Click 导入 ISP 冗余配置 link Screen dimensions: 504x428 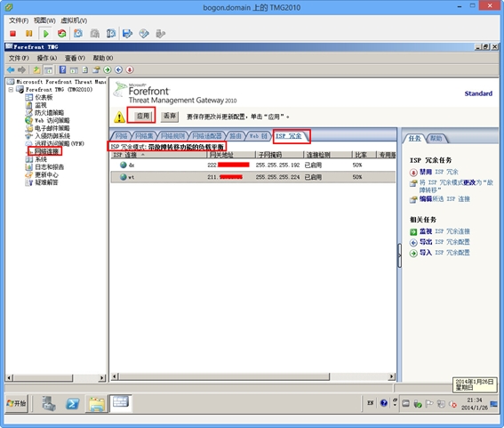(x=444, y=253)
